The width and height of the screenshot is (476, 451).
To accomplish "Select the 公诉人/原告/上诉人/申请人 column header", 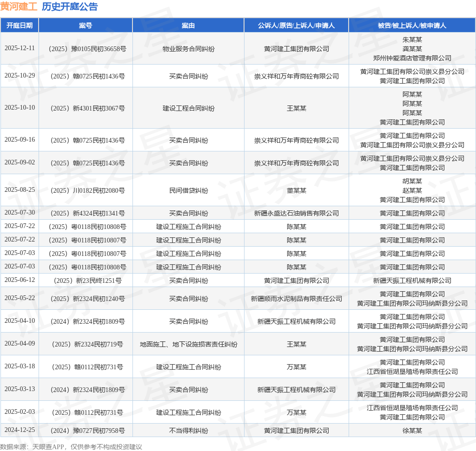I will click(296, 26).
